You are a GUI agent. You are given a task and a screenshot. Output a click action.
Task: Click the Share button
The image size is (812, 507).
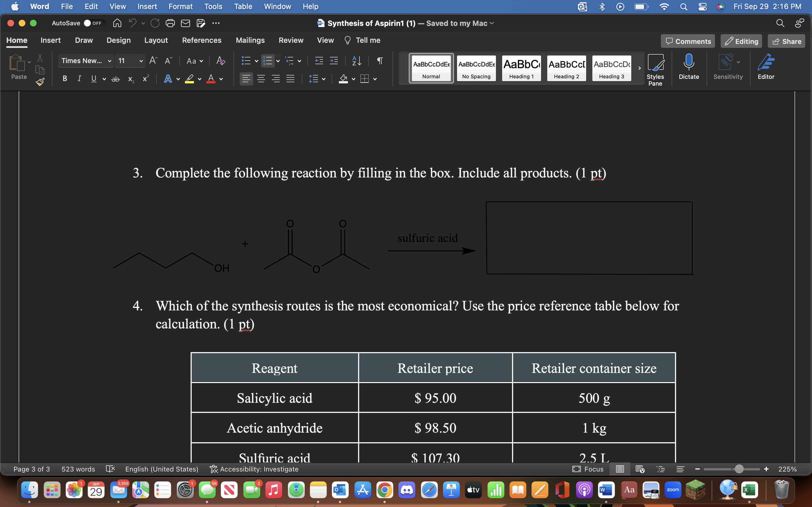(787, 41)
